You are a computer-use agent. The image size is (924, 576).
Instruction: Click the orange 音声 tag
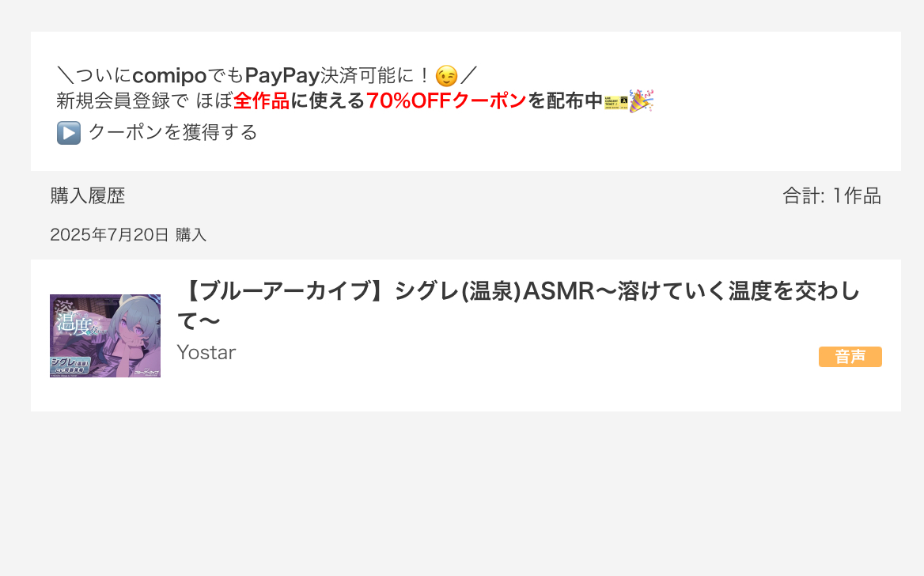click(x=850, y=357)
